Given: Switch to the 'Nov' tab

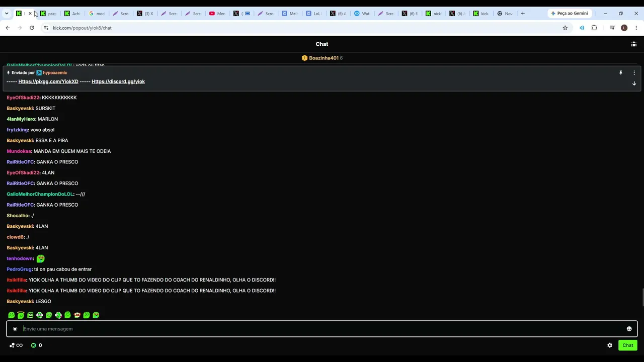Looking at the screenshot, I should (506, 14).
